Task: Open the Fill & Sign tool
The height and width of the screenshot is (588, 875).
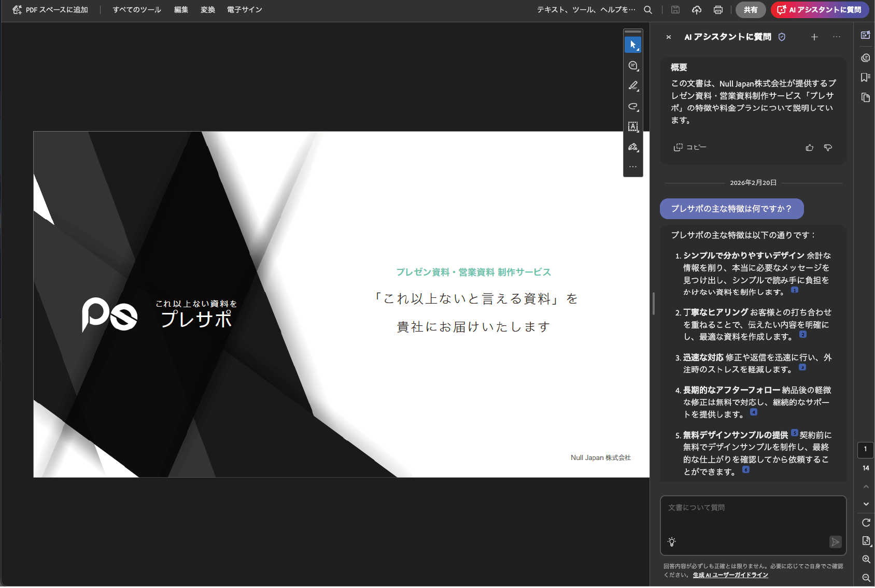Action: pyautogui.click(x=633, y=147)
